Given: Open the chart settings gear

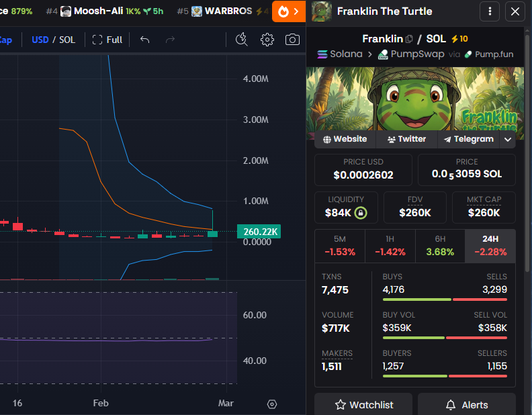Looking at the screenshot, I should (x=267, y=40).
